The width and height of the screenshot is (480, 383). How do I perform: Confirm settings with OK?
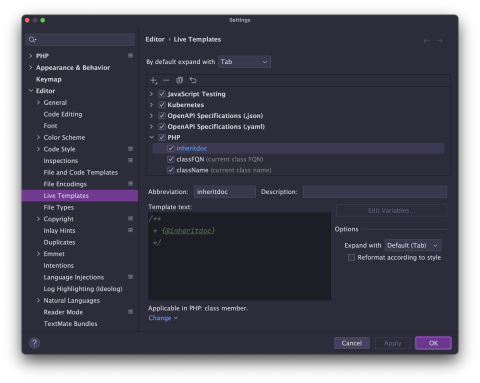(433, 343)
